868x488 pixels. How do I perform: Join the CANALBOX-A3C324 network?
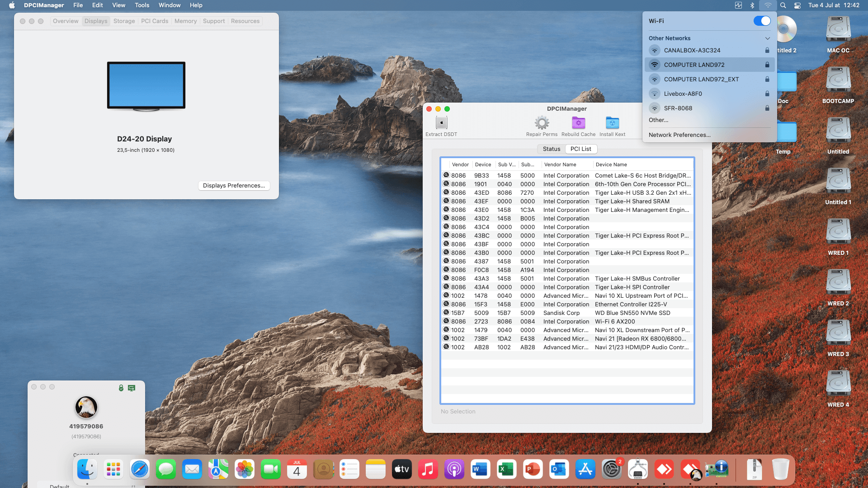coord(709,50)
